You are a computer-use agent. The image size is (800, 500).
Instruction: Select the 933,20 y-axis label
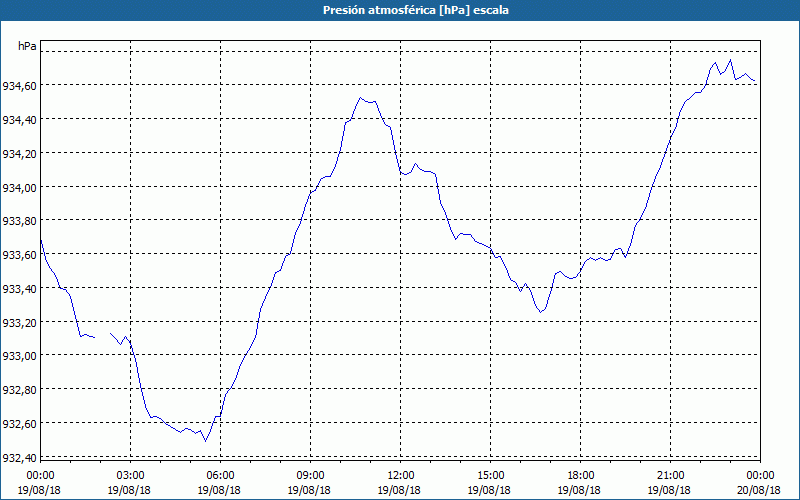pyautogui.click(x=19, y=321)
